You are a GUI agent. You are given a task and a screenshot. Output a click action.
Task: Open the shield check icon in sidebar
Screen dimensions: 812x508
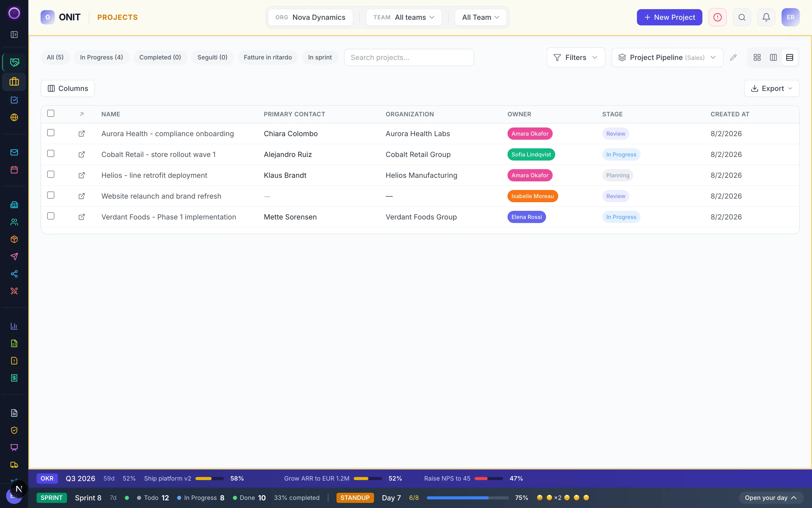14,430
